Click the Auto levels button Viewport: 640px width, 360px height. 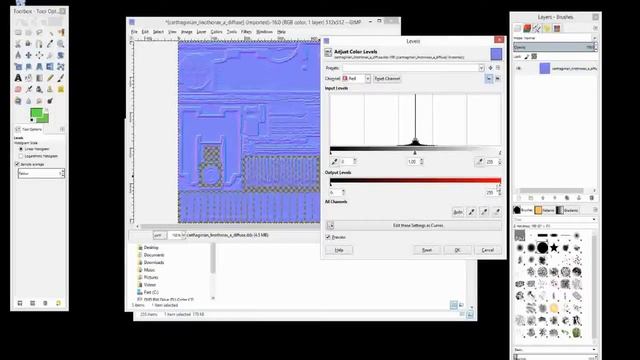coord(458,212)
